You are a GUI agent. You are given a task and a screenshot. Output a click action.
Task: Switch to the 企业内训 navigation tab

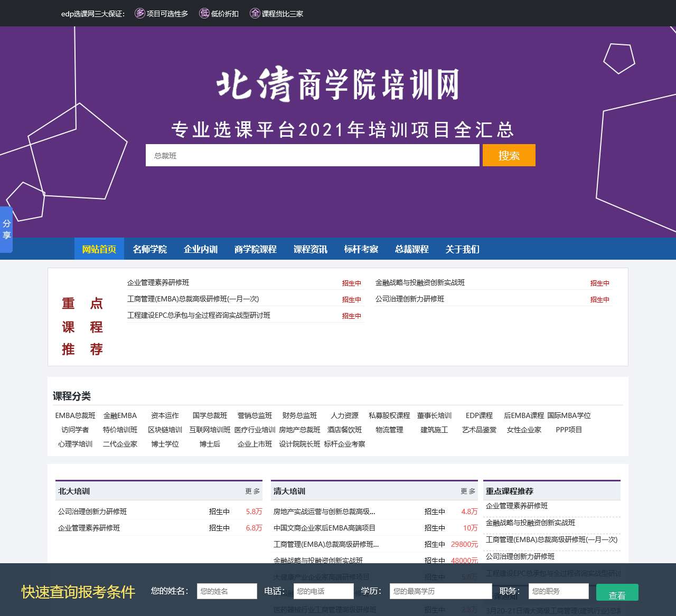point(201,249)
